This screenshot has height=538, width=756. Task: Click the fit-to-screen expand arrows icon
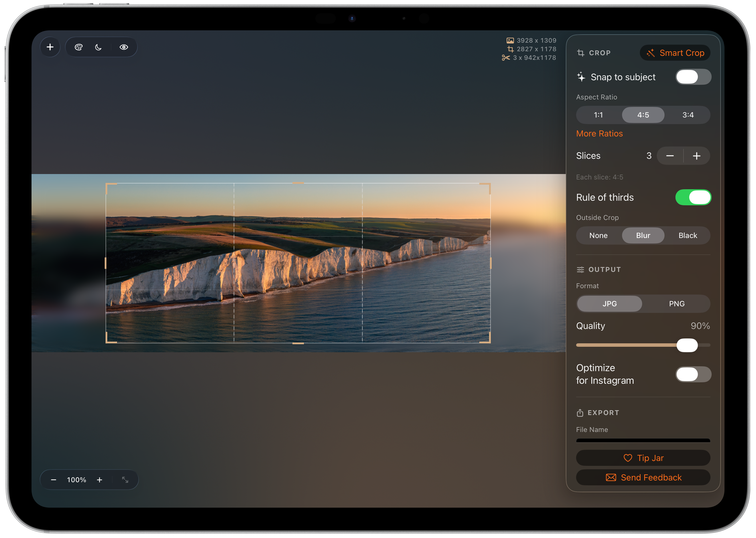pos(125,480)
